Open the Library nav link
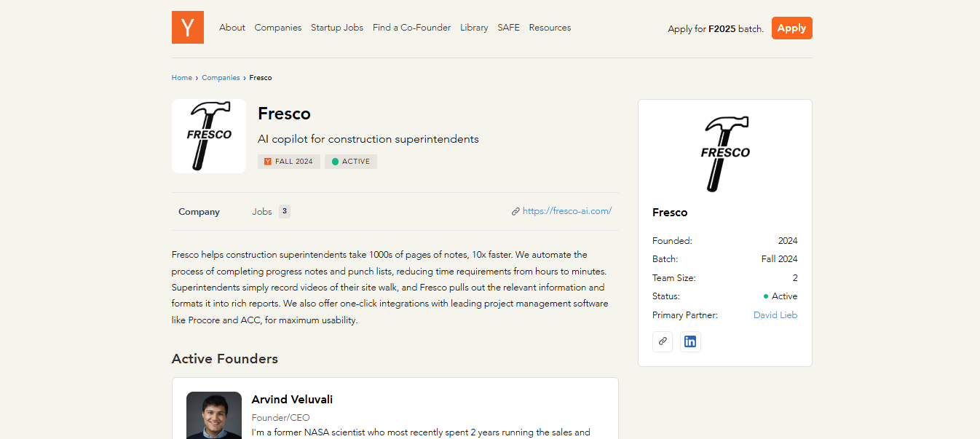 click(474, 28)
